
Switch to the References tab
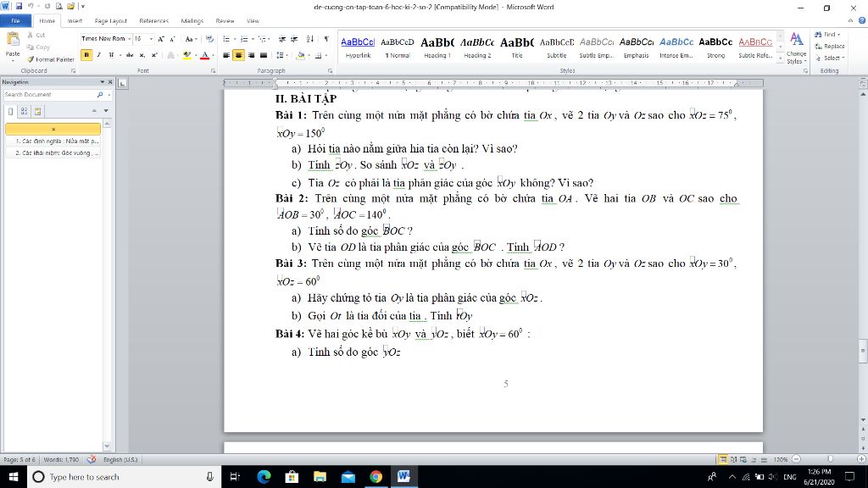(154, 21)
